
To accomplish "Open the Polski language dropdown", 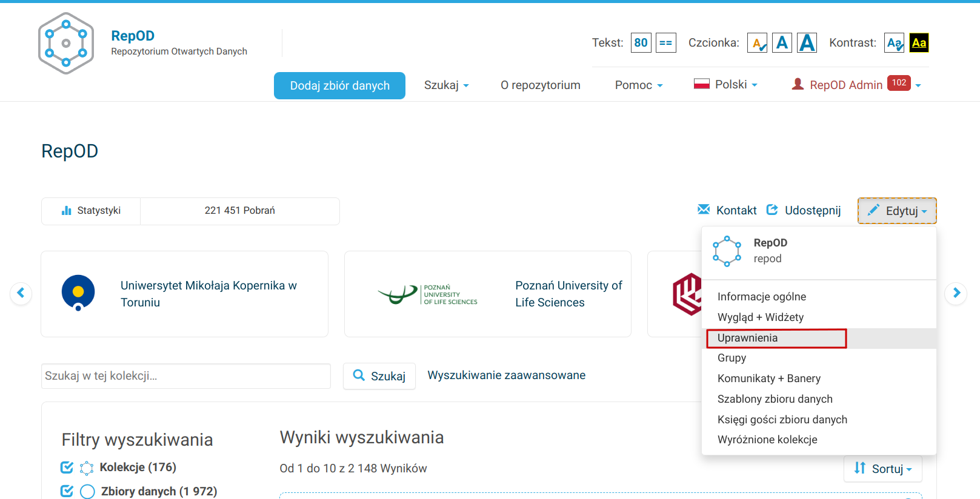I will pos(726,85).
